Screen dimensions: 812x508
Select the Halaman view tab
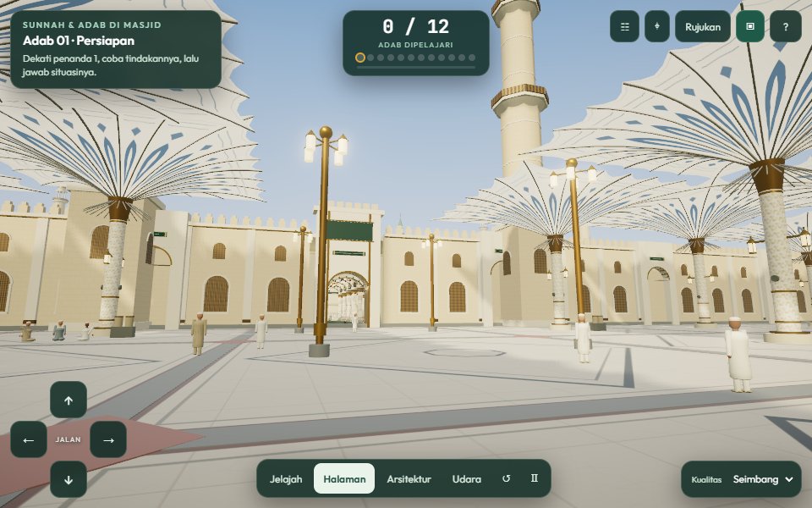click(344, 478)
